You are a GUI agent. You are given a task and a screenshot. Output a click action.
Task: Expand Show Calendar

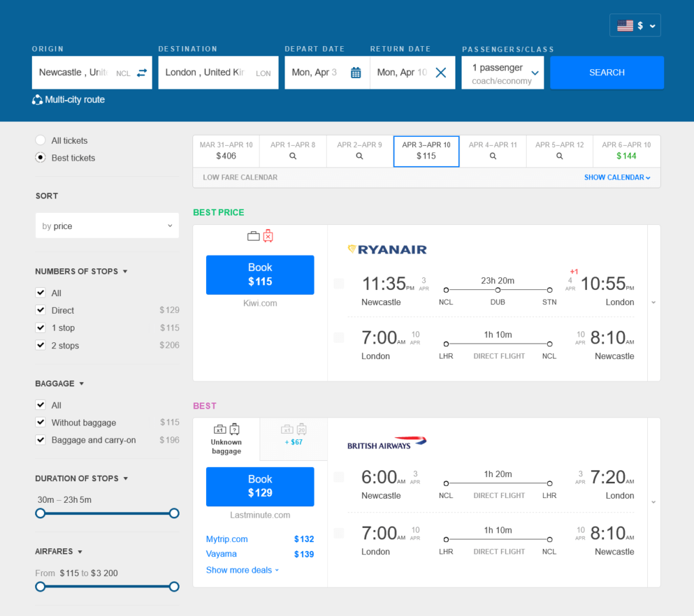click(617, 178)
